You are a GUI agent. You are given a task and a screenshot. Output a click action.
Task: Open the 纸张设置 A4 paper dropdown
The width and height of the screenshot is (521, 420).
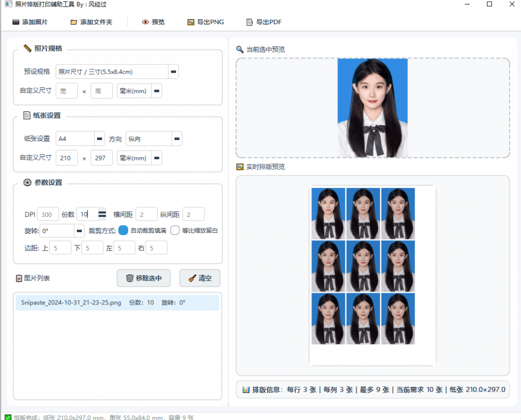(99, 138)
